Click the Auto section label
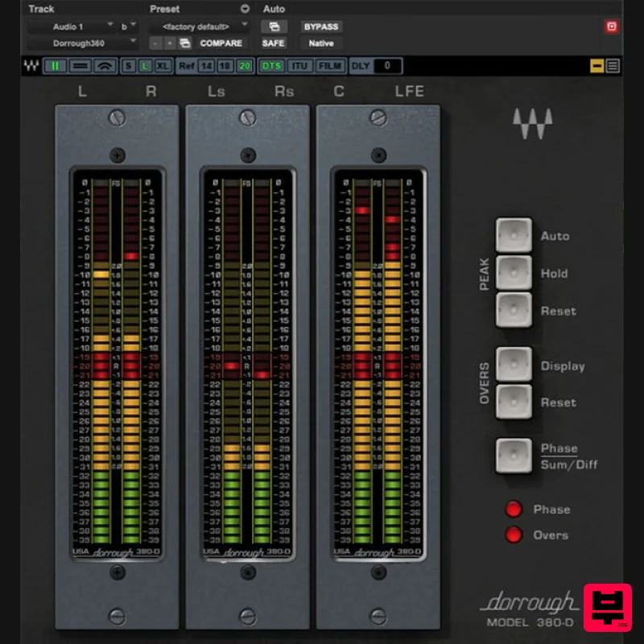Image resolution: width=644 pixels, height=644 pixels. pos(274,9)
